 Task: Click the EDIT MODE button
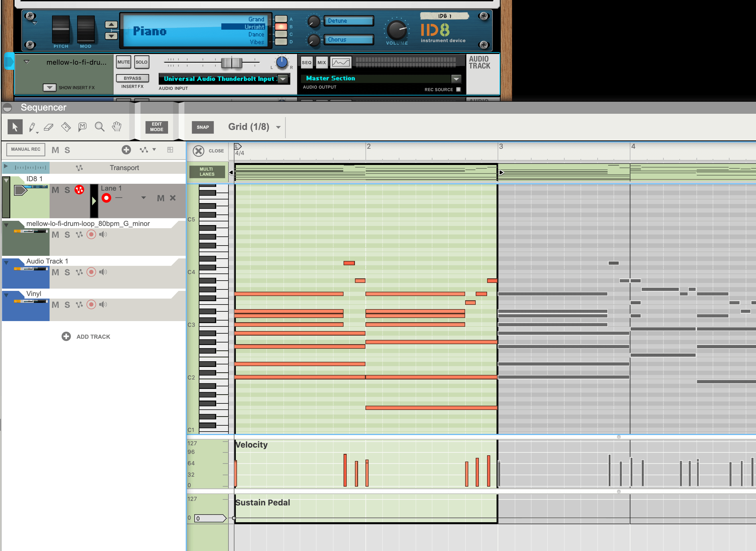click(x=156, y=127)
